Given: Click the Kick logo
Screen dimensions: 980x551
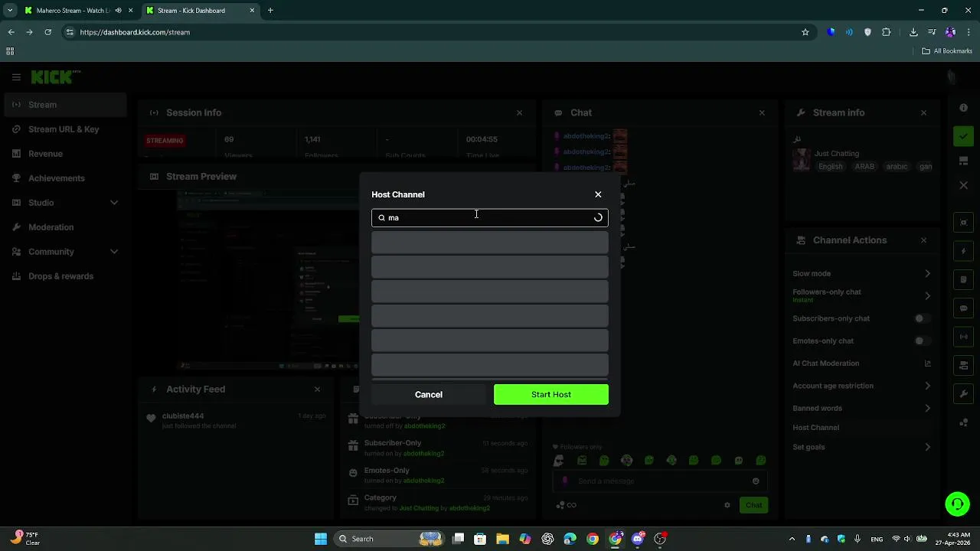Looking at the screenshot, I should tap(55, 77).
